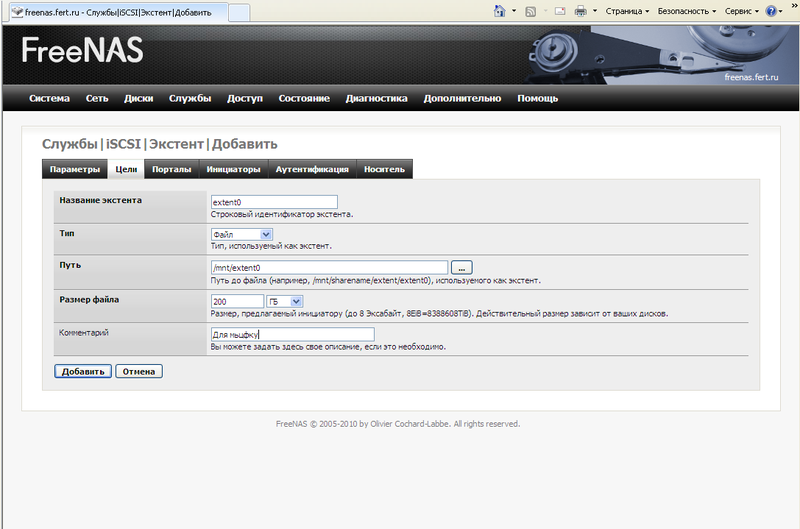Image resolution: width=800 pixels, height=529 pixels.
Task: Open the Print dropdown arrow
Action: (595, 11)
